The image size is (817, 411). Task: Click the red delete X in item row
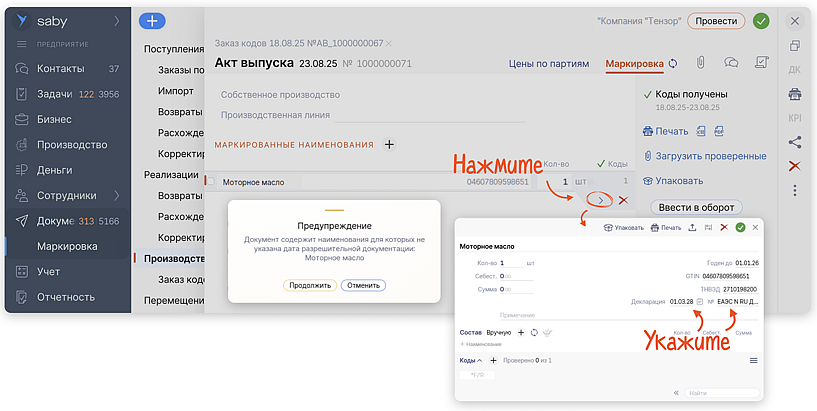pyautogui.click(x=623, y=200)
